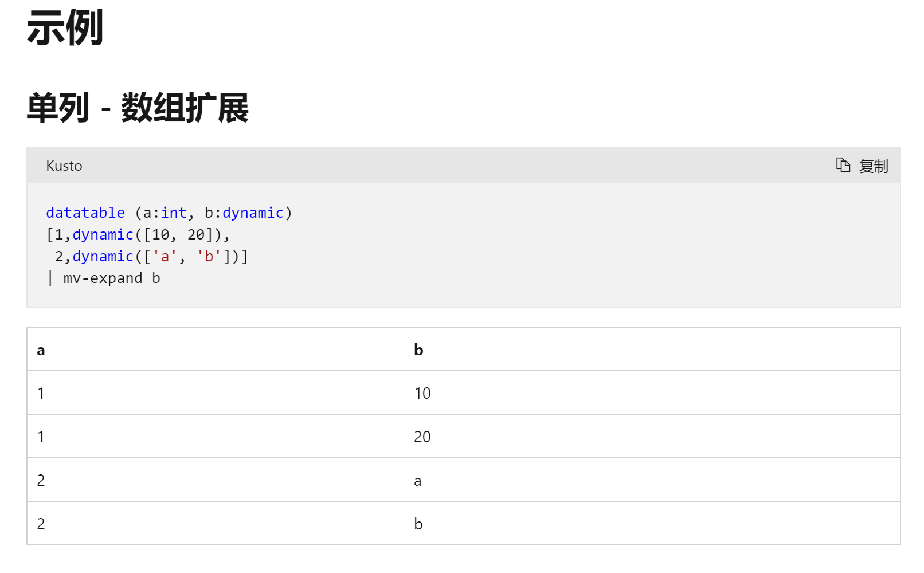Click the column header a in table
The image size is (924, 573).
pyautogui.click(x=41, y=350)
